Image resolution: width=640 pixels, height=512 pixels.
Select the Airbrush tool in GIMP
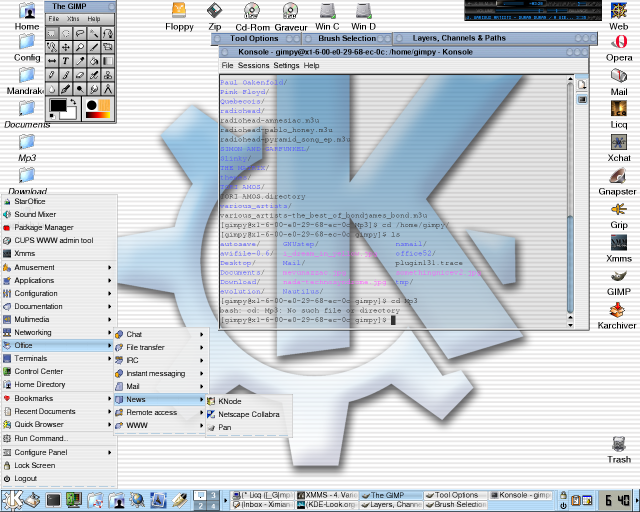[x=94, y=75]
